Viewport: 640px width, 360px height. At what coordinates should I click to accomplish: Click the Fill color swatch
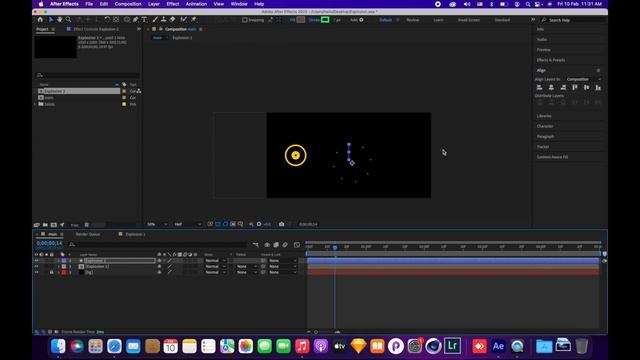[301, 20]
